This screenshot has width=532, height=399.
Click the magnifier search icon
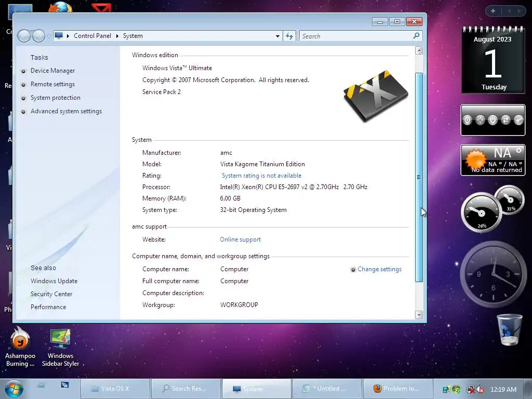tap(416, 36)
